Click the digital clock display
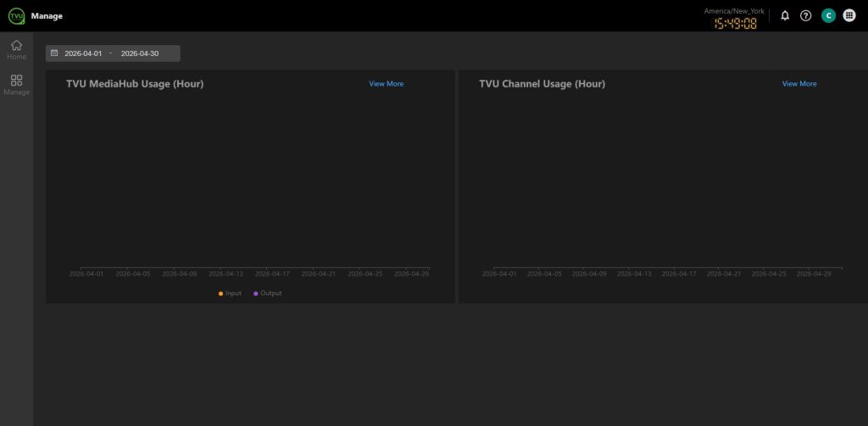The width and height of the screenshot is (868, 426). (735, 23)
